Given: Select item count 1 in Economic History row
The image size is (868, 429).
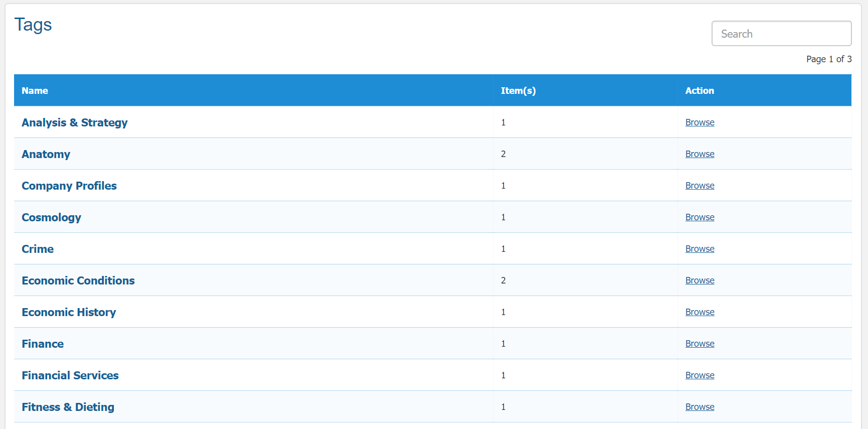Looking at the screenshot, I should pyautogui.click(x=503, y=312).
